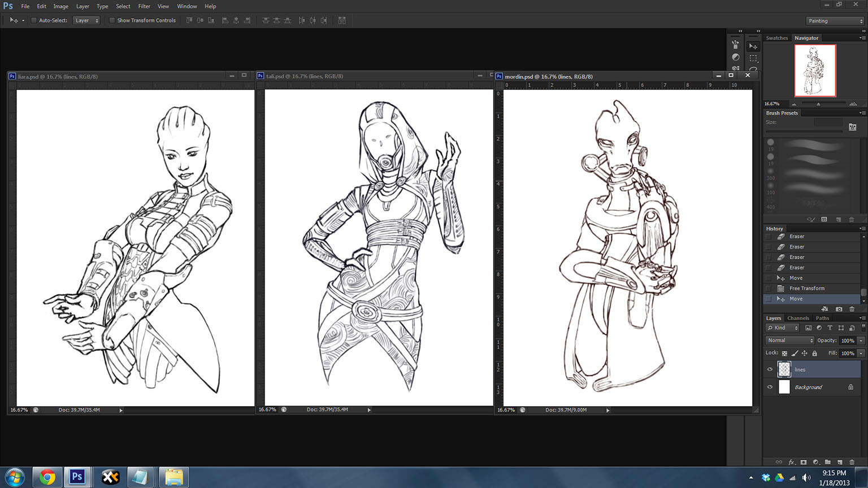This screenshot has width=868, height=488.
Task: Open the layer filter Kind dropdown
Action: (x=783, y=328)
